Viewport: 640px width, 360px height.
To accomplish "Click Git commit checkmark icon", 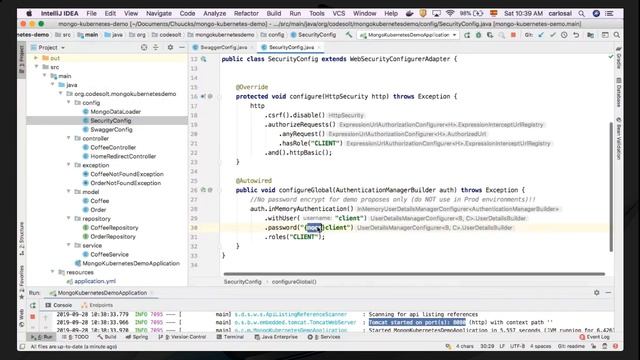I will 553,35.
